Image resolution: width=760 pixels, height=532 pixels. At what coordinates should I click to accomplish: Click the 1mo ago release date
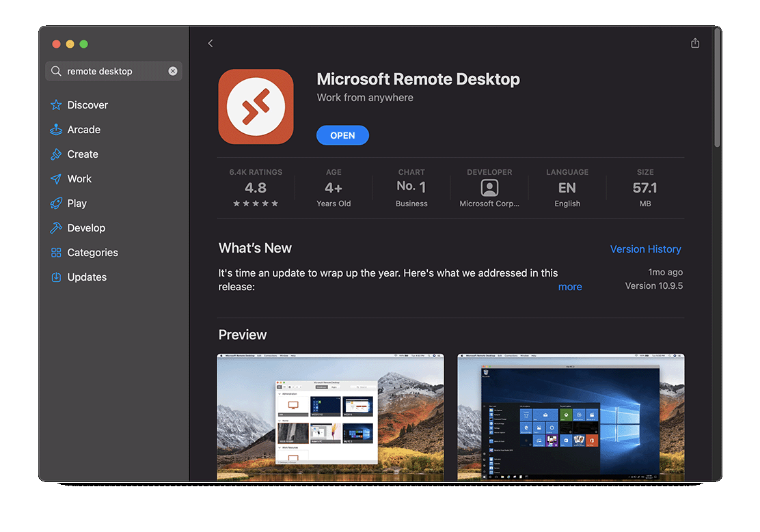click(x=666, y=272)
